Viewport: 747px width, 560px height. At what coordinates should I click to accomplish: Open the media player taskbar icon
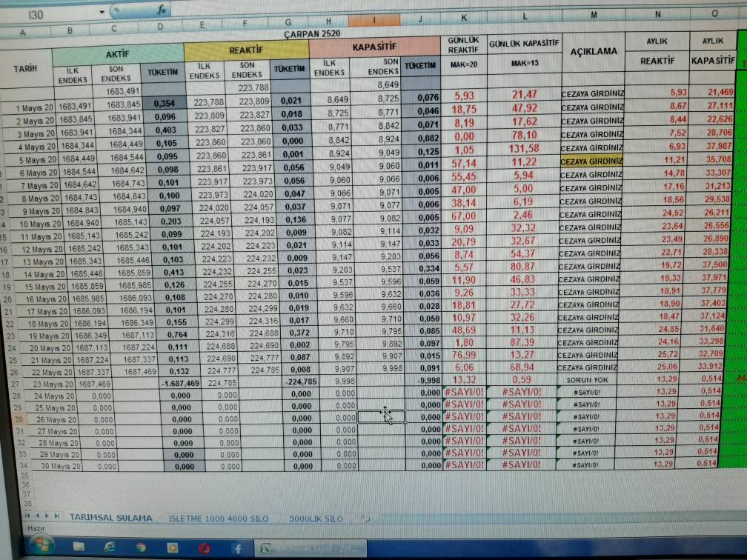(172, 548)
